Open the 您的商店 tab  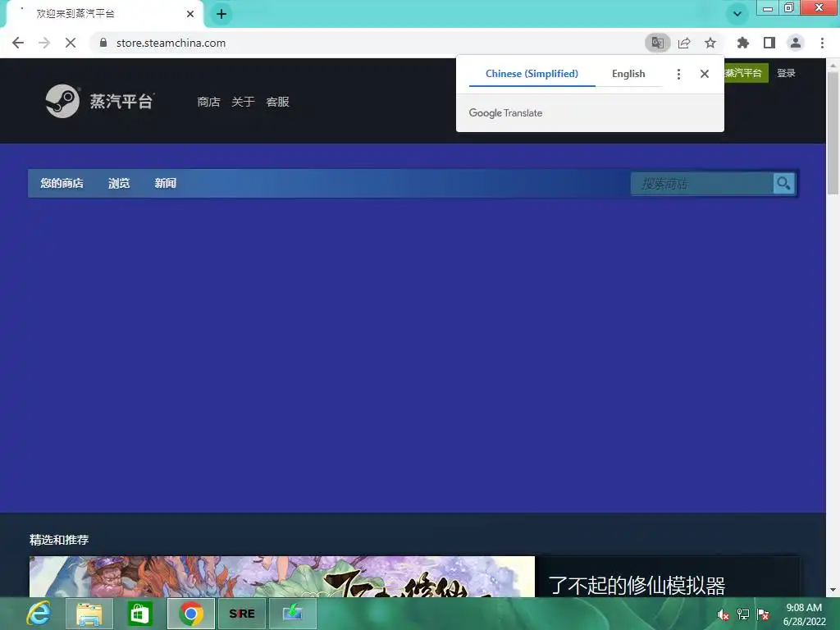point(62,183)
